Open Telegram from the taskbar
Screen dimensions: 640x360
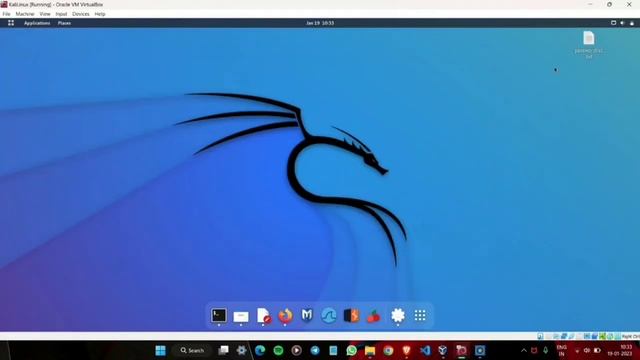(315, 351)
